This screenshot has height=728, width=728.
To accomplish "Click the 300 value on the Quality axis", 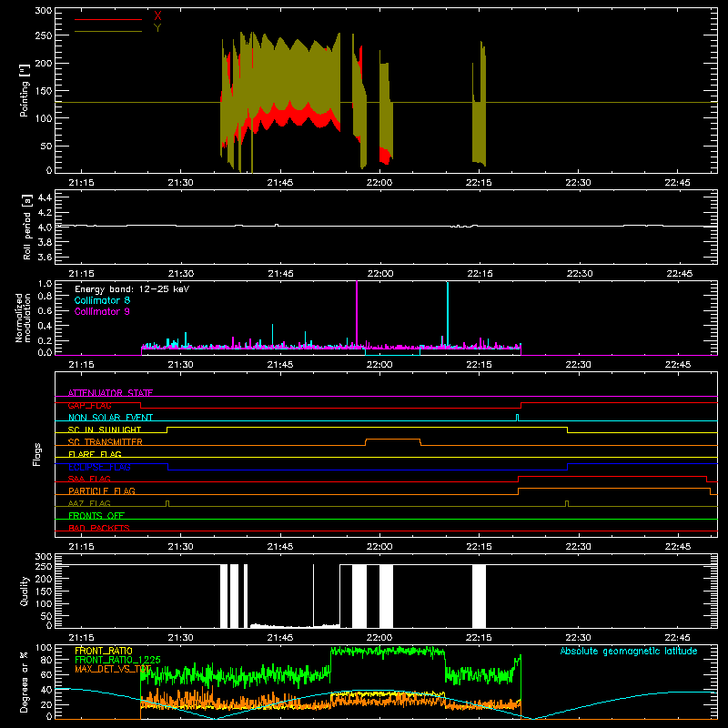I will pos(43,557).
